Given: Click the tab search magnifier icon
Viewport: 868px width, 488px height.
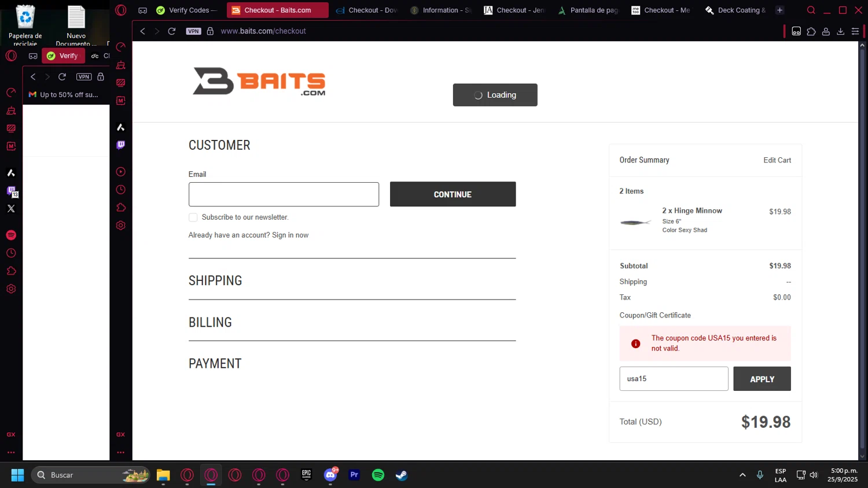Looking at the screenshot, I should 811,10.
